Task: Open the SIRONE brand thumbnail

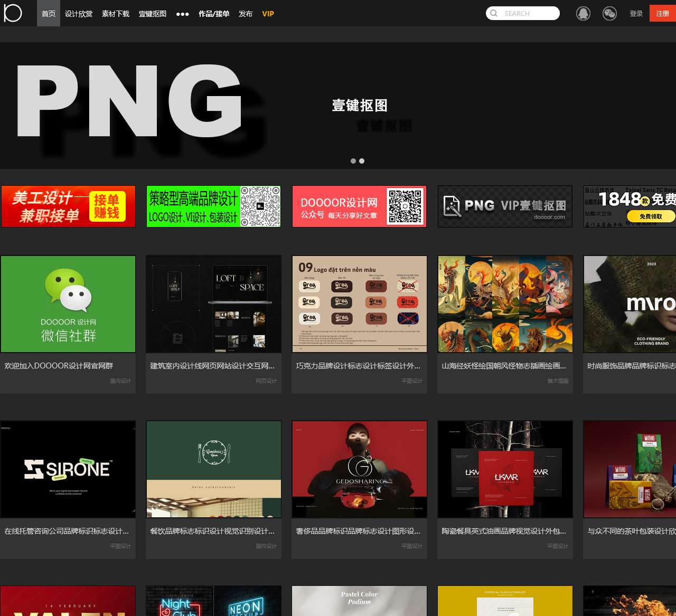Action: [68, 469]
